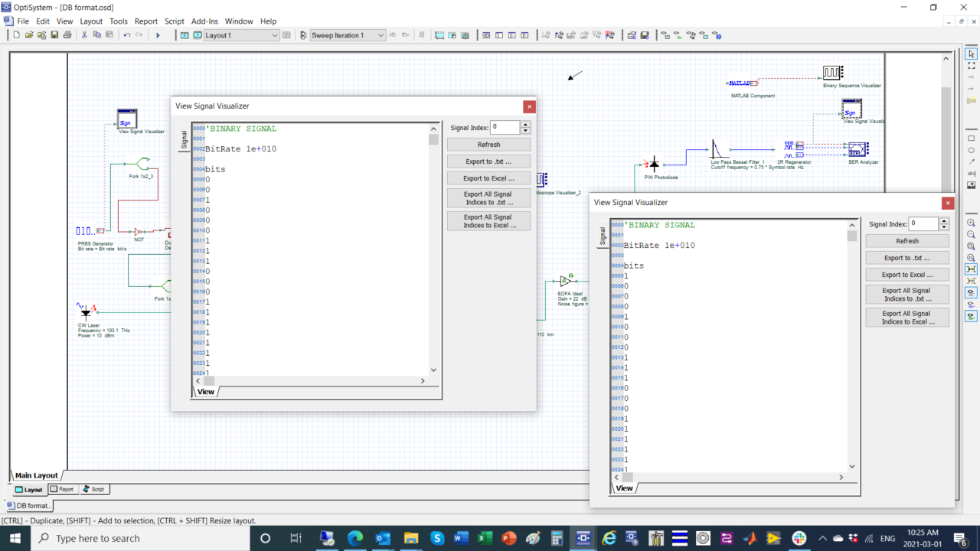The width and height of the screenshot is (980, 551).
Task: Click the Print icon in toolbar
Action: pyautogui.click(x=67, y=35)
